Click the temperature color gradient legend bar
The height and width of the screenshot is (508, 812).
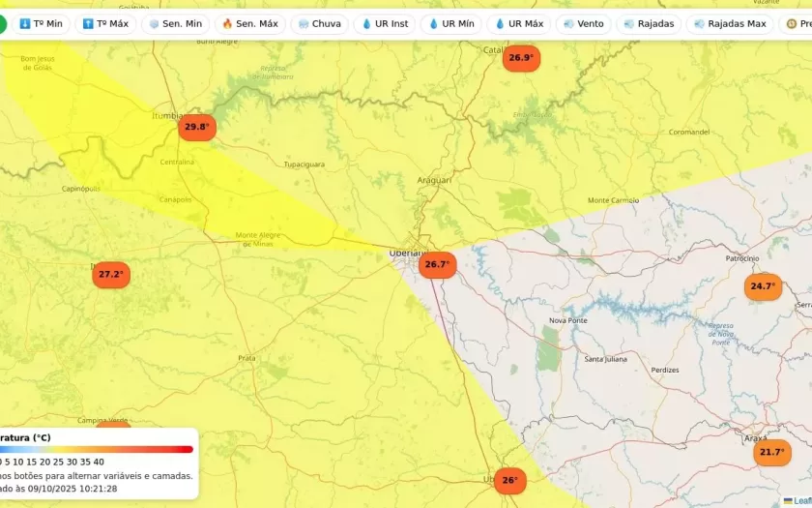(x=97, y=449)
